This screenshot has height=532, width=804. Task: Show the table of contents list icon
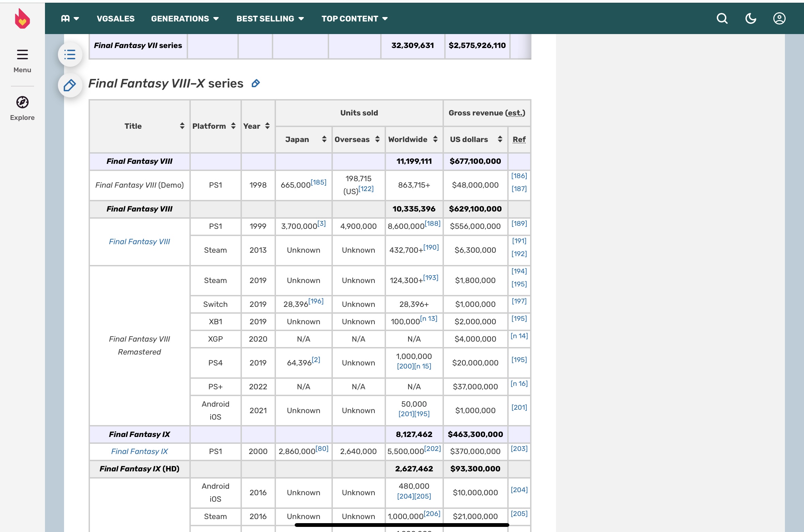(x=70, y=54)
